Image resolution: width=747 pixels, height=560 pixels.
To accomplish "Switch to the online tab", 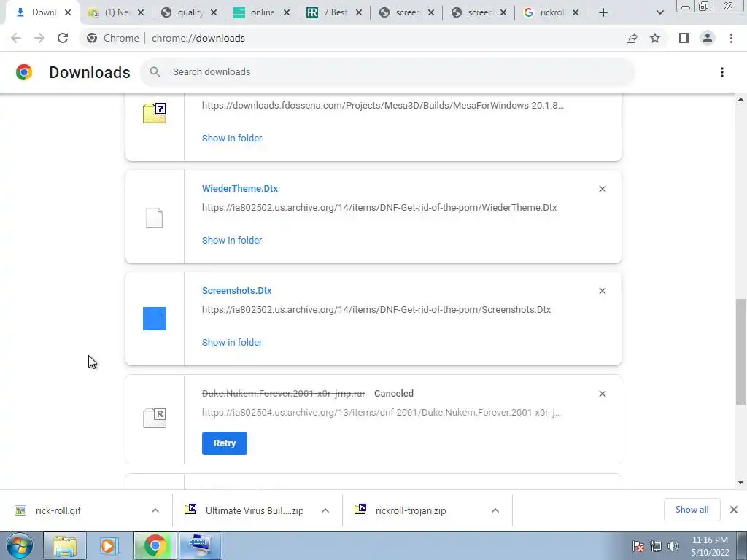I will [x=262, y=13].
